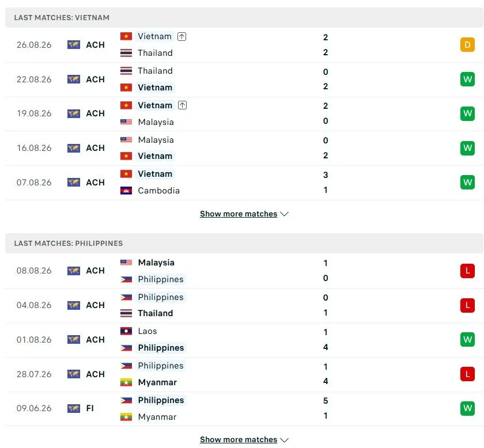Click red L badge for Malaysia vs Philippines

(x=467, y=271)
